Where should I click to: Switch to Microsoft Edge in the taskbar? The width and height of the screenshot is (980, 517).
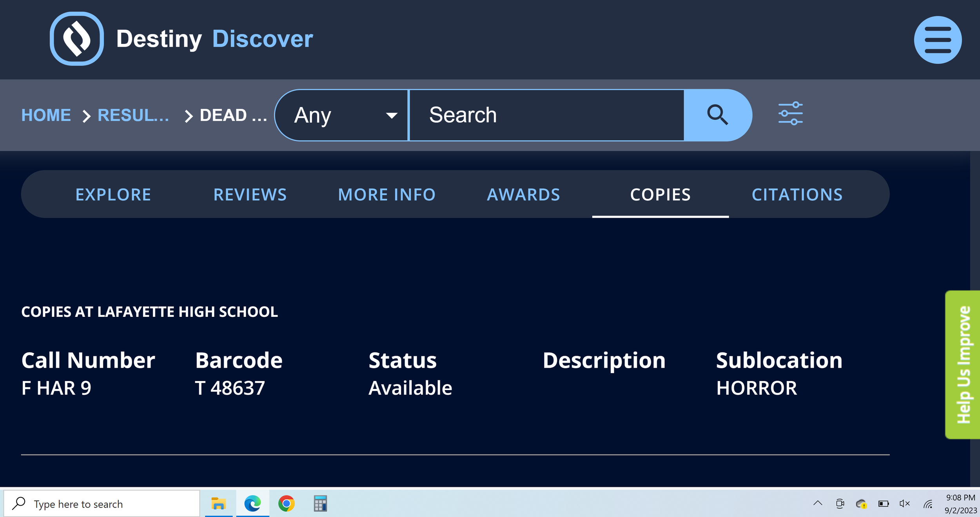pos(252,503)
